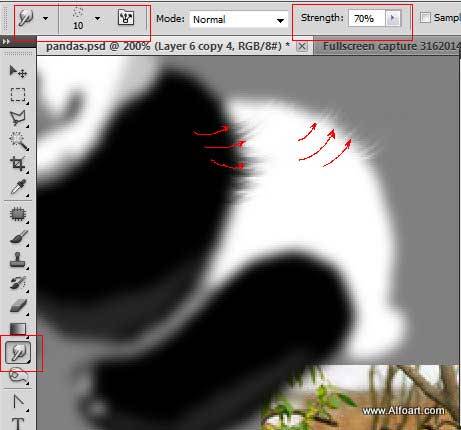Open the brush size picker dropdown
Screen dimensions: 461x430
point(97,19)
